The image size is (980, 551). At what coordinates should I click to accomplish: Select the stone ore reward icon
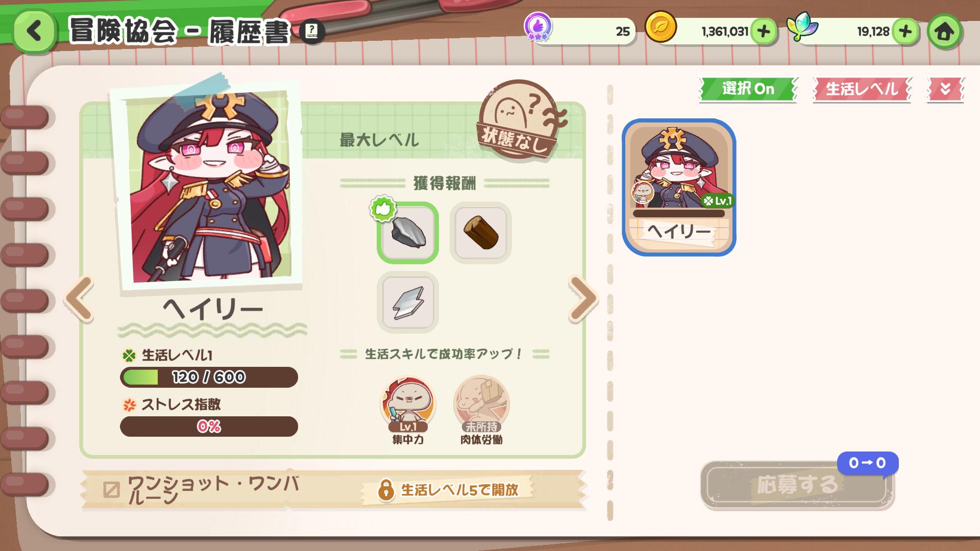408,233
